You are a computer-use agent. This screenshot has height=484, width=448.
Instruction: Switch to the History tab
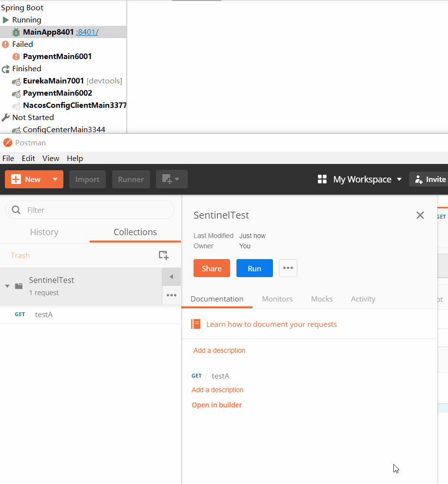pyautogui.click(x=44, y=232)
